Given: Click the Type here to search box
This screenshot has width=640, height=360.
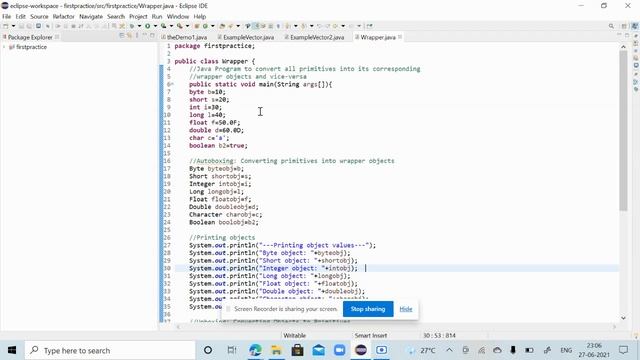Looking at the screenshot, I should click(x=110, y=350).
